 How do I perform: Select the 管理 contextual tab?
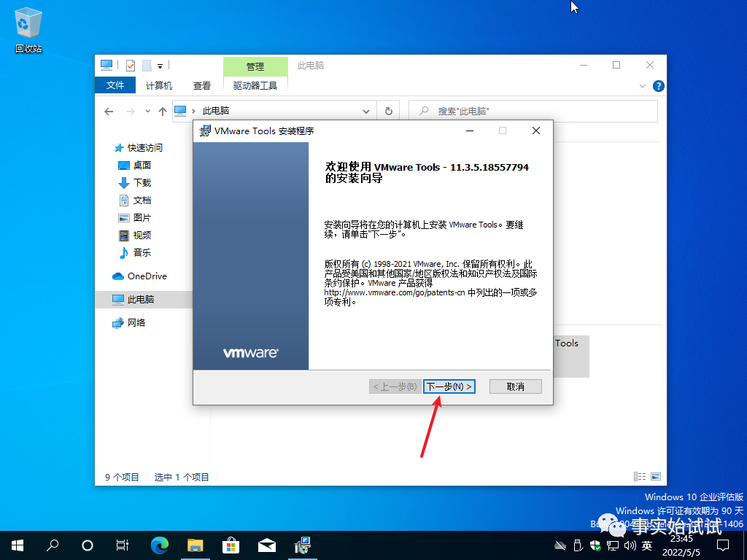[x=255, y=66]
